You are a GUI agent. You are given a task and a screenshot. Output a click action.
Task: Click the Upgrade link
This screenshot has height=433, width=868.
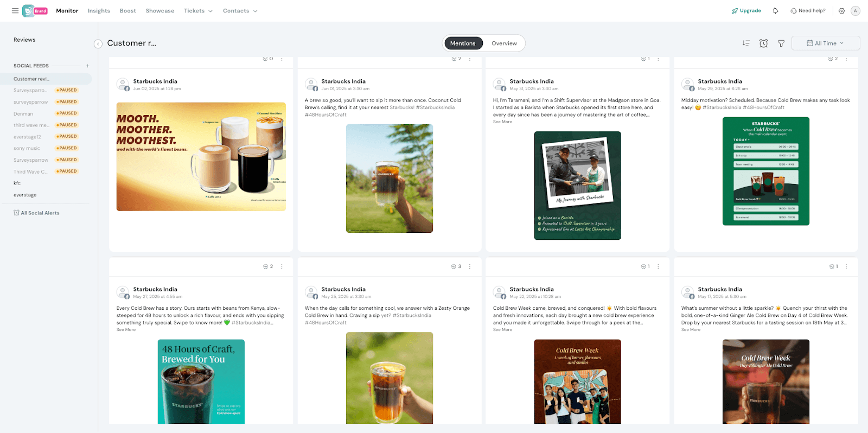[746, 11]
